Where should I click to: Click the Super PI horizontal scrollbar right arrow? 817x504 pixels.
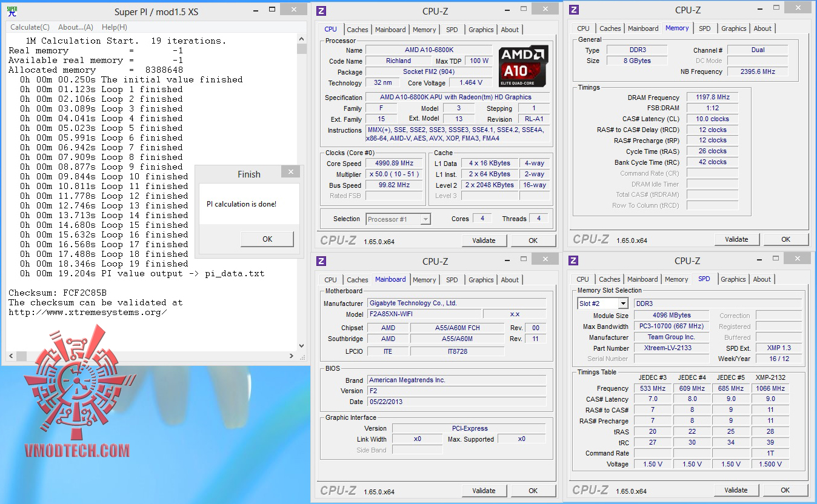pos(293,357)
